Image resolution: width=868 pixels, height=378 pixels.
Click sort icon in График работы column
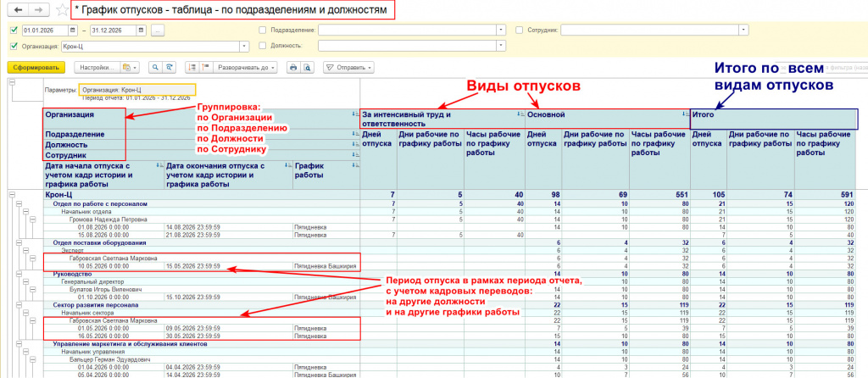pyautogui.click(x=355, y=165)
